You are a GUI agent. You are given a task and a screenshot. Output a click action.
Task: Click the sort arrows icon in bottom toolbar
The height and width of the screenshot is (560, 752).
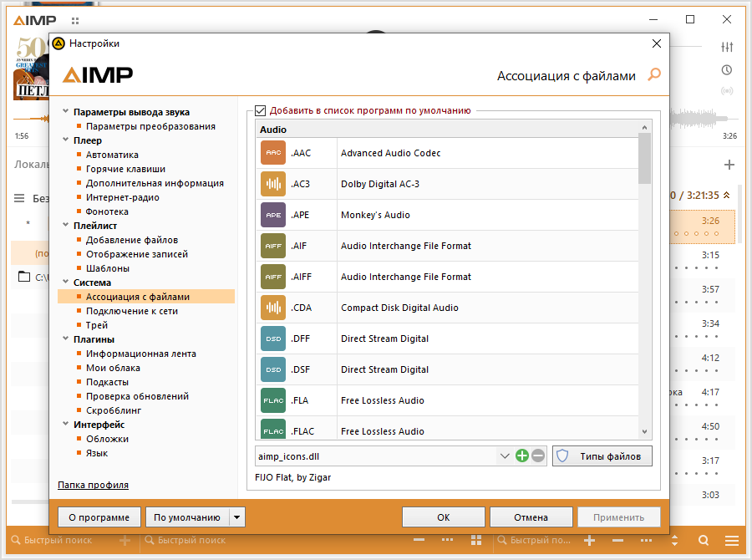point(675,540)
